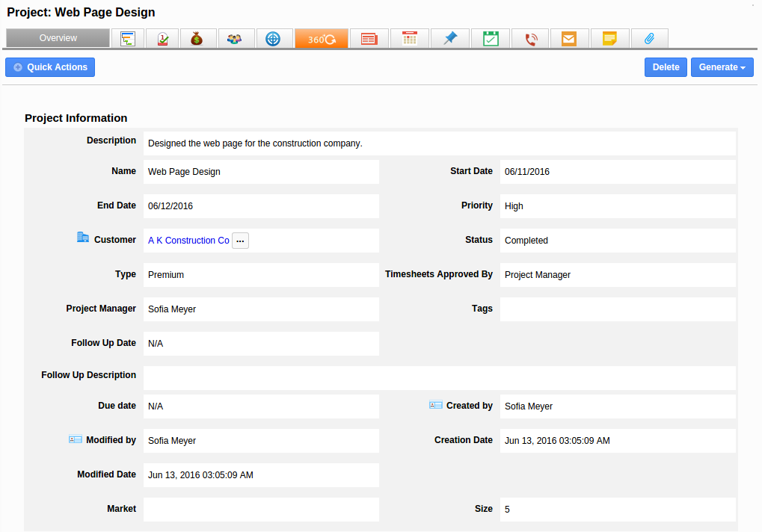Click the Quick Actions button

click(50, 67)
